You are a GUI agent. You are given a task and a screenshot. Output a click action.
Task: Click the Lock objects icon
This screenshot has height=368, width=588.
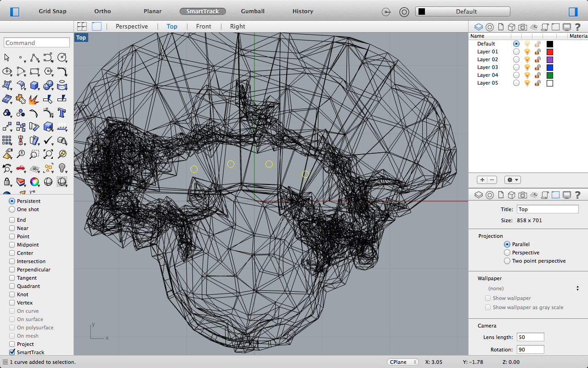(7, 182)
